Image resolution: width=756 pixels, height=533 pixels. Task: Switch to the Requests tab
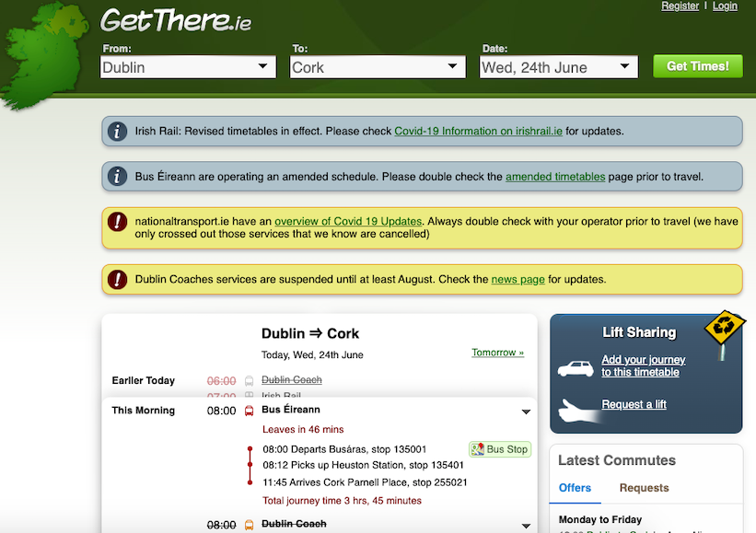click(x=644, y=488)
